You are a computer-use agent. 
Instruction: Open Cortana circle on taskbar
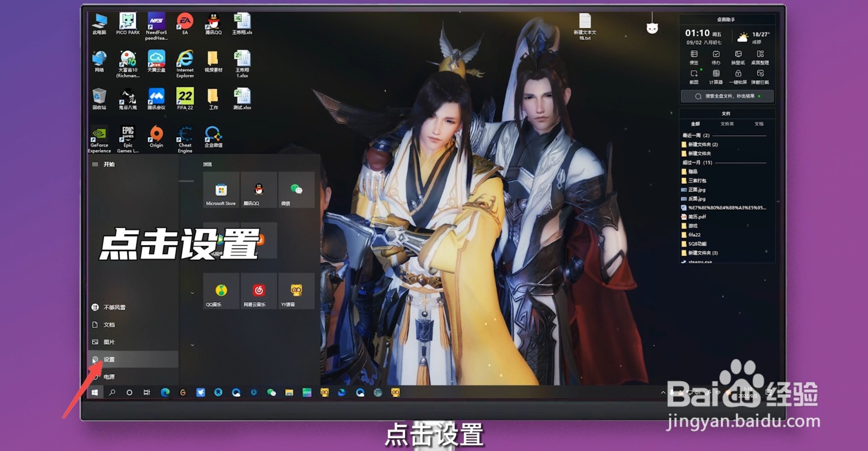[129, 392]
